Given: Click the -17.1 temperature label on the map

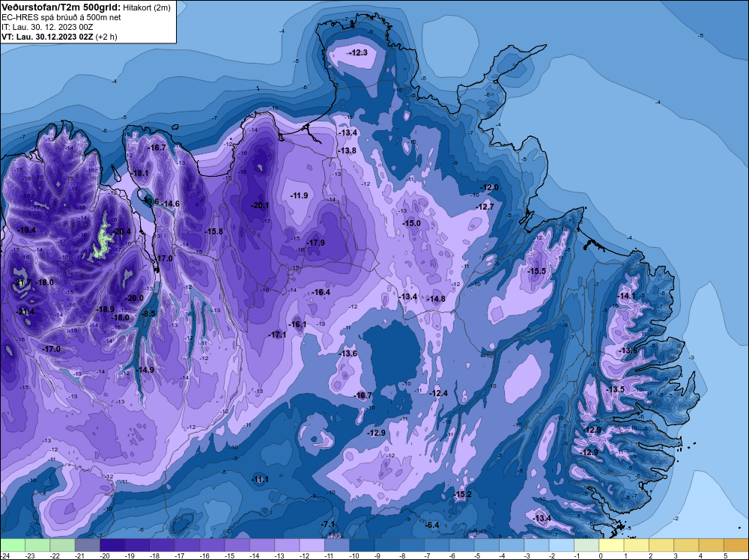Looking at the screenshot, I should tap(277, 335).
